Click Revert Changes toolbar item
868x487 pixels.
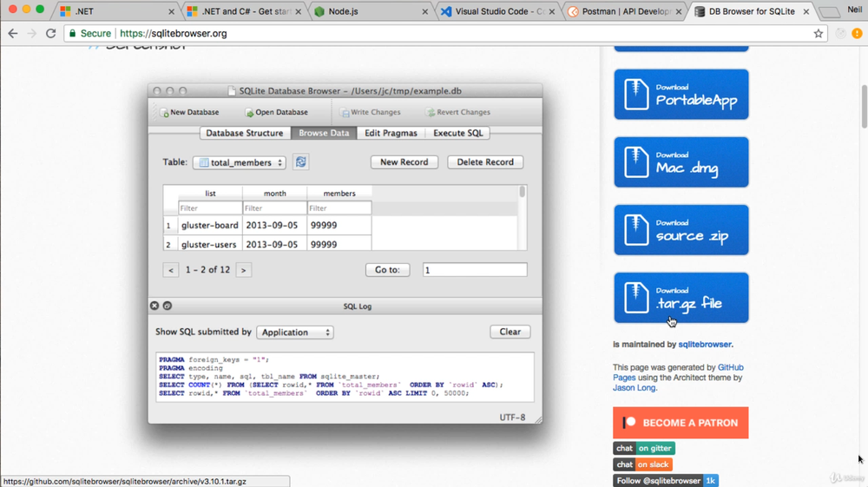(x=457, y=112)
